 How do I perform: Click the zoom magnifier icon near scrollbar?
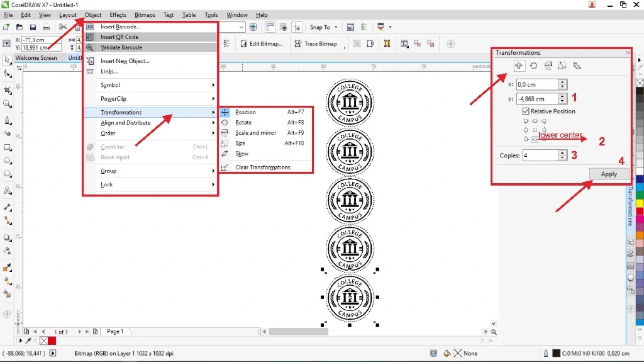click(494, 332)
